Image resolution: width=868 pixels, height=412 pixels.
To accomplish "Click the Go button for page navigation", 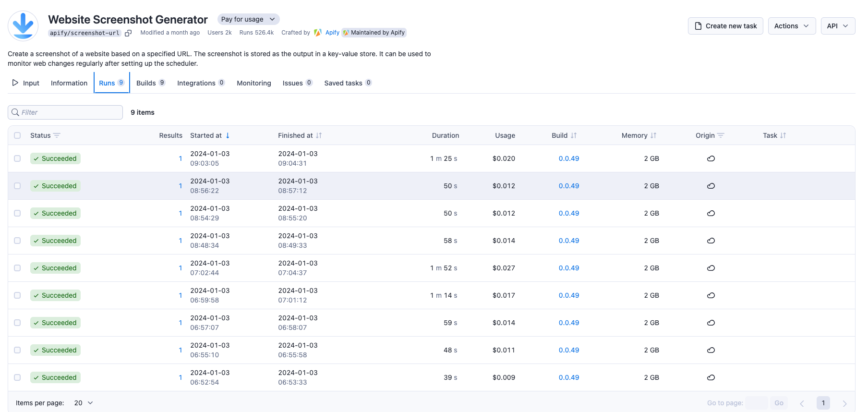I will coord(779,403).
